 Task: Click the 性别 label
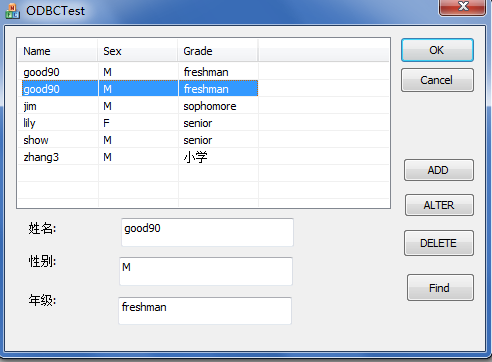pyautogui.click(x=42, y=261)
